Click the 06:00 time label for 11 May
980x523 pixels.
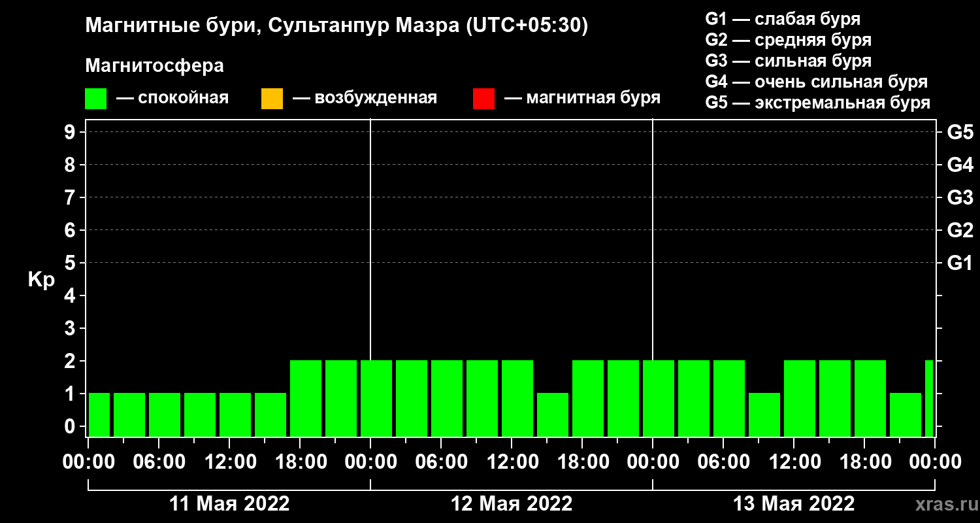(x=159, y=462)
